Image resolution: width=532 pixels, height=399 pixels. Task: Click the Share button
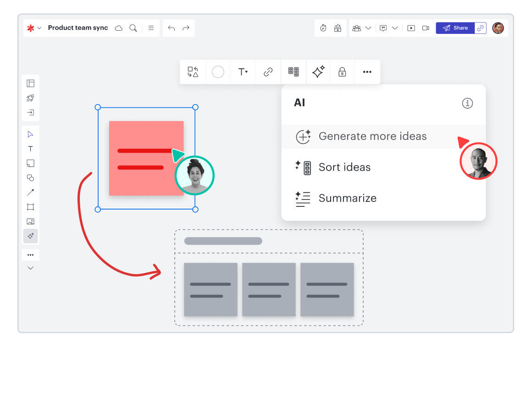[455, 28]
